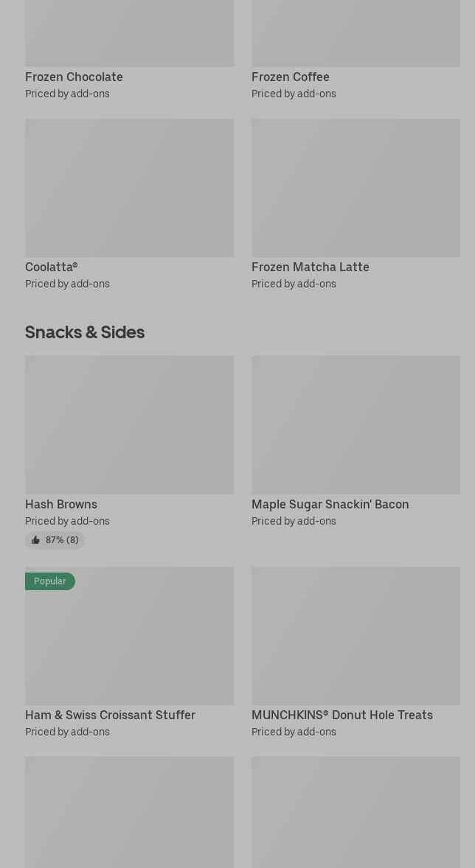Click the Frozen Matcha Latte title
Screen dimensions: 475x868
pos(310,267)
